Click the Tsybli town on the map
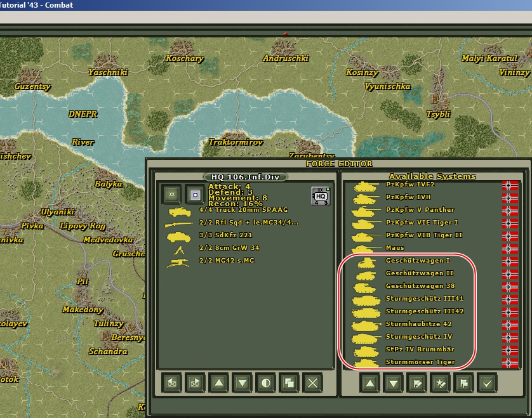Screen dimensions: 532x418 438,114
